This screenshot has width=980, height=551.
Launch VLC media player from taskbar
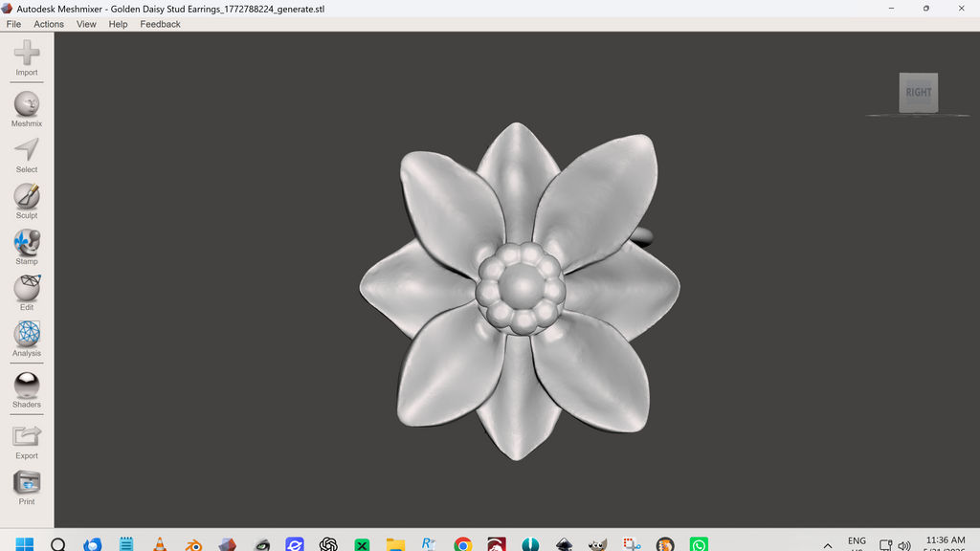click(160, 544)
